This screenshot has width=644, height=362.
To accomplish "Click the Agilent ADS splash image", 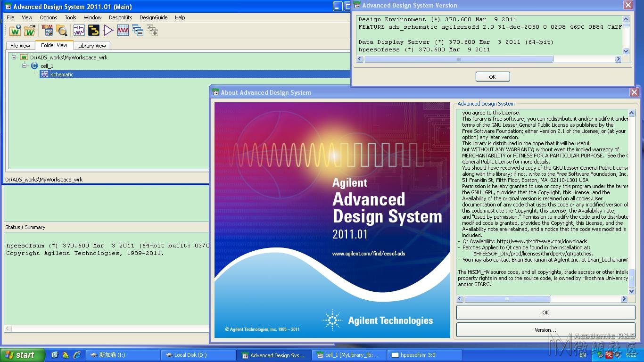I will 332,220.
